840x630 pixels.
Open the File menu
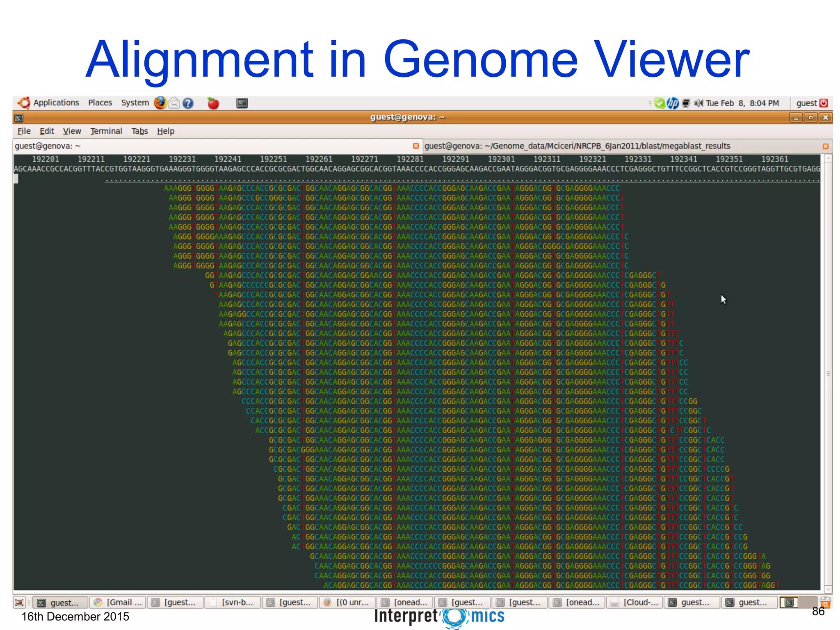(x=24, y=131)
